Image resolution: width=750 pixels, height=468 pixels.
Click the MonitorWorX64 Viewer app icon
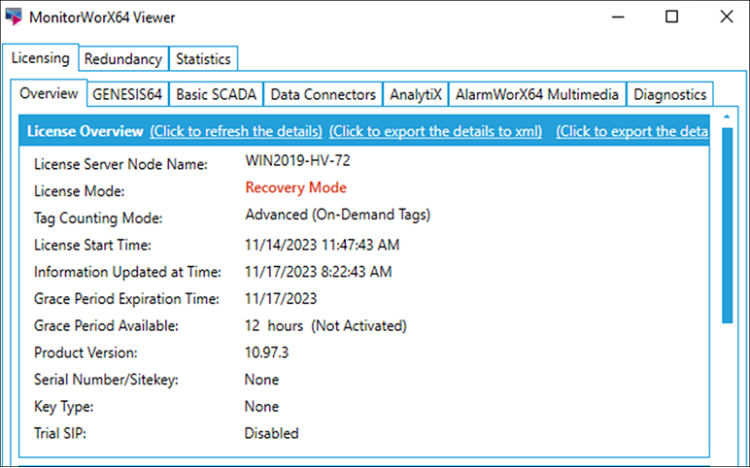click(x=13, y=17)
